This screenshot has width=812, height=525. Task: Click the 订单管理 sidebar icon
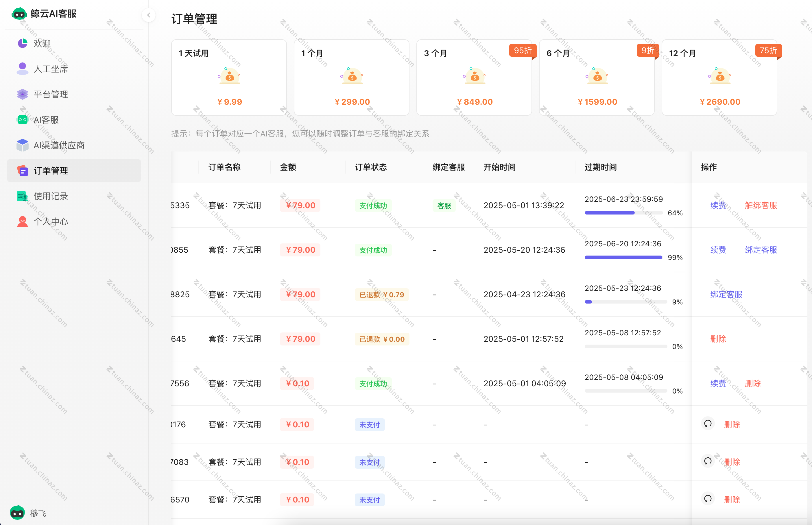(x=23, y=171)
